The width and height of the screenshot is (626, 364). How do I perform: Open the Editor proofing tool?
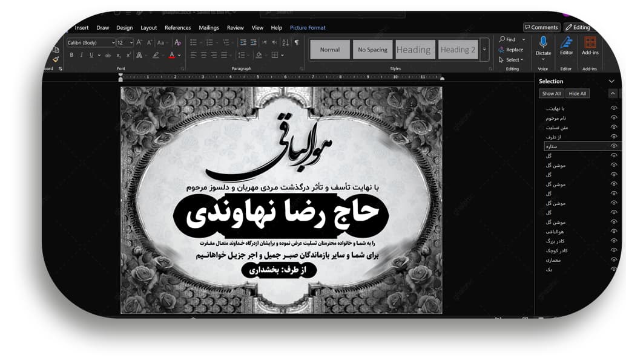tap(566, 42)
